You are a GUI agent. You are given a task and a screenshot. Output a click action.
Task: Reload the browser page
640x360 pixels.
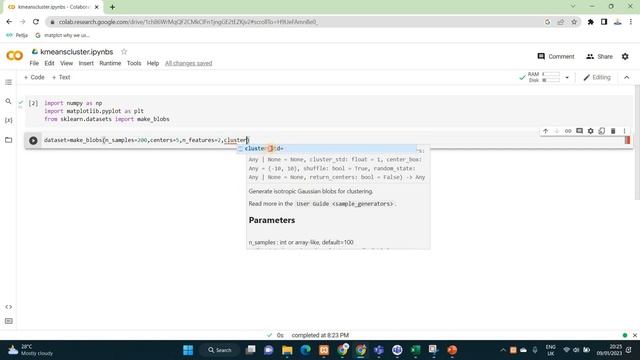pyautogui.click(x=36, y=22)
